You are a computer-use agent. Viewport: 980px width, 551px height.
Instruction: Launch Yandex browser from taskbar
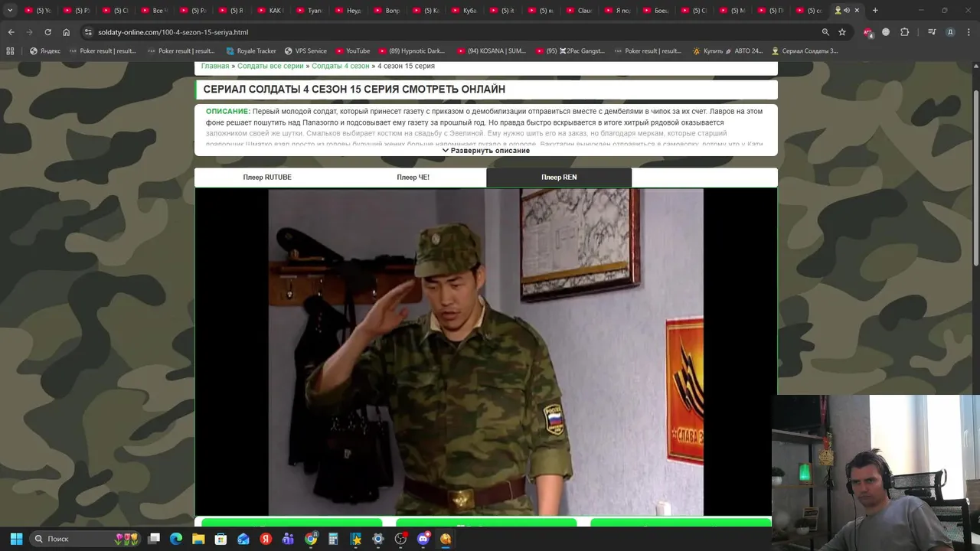coord(266,539)
